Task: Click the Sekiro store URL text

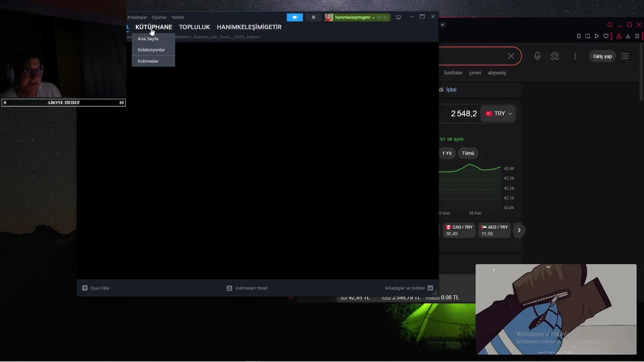Action: (x=217, y=37)
